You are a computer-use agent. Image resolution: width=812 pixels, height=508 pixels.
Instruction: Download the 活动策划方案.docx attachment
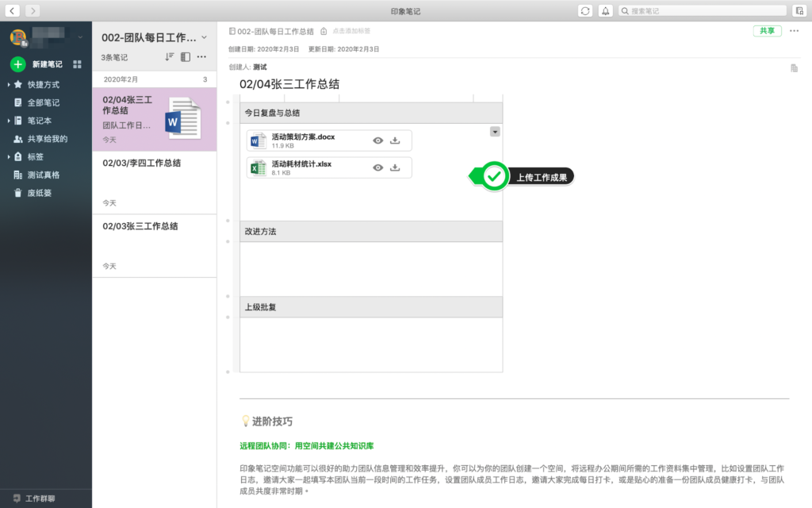[395, 141]
